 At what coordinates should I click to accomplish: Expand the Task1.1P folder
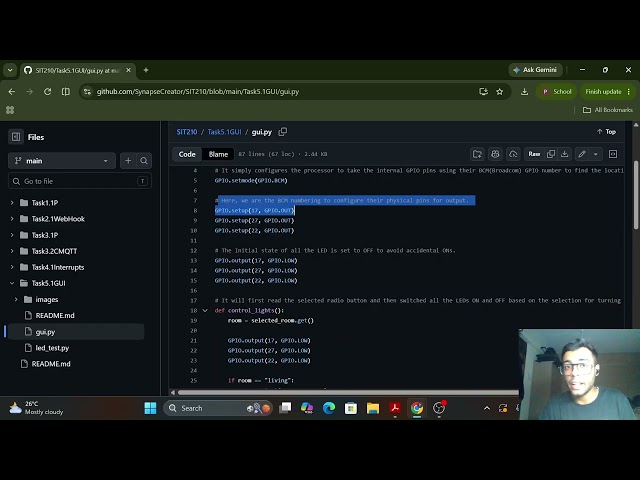tap(12, 203)
